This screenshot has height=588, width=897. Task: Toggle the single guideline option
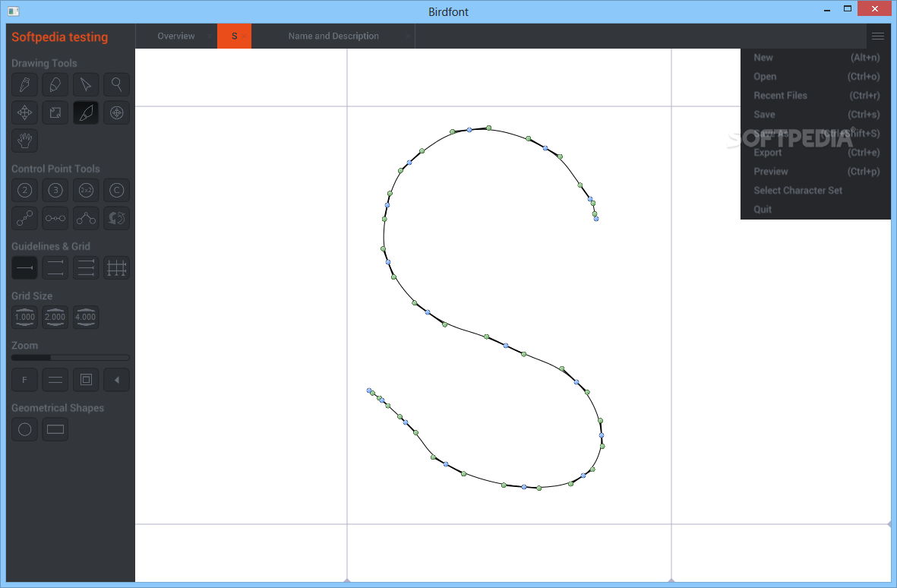(24, 267)
